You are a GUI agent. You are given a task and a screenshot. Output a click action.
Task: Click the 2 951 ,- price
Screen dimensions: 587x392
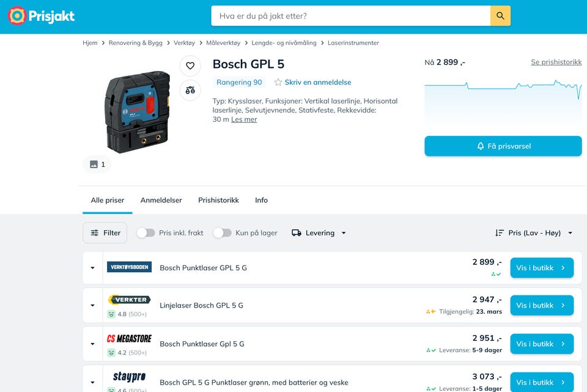pyautogui.click(x=487, y=338)
